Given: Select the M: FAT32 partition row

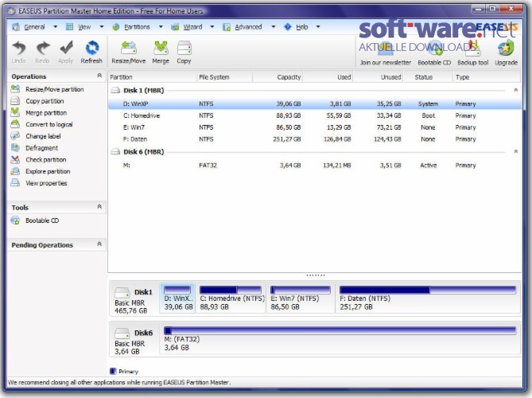Looking at the screenshot, I should (315, 166).
